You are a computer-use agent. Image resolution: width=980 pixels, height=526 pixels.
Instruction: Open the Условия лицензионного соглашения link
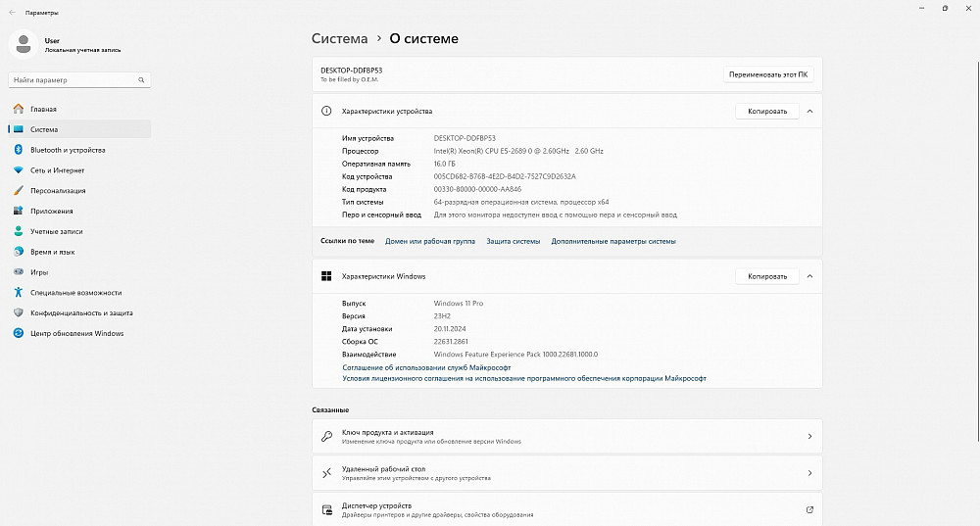point(523,378)
